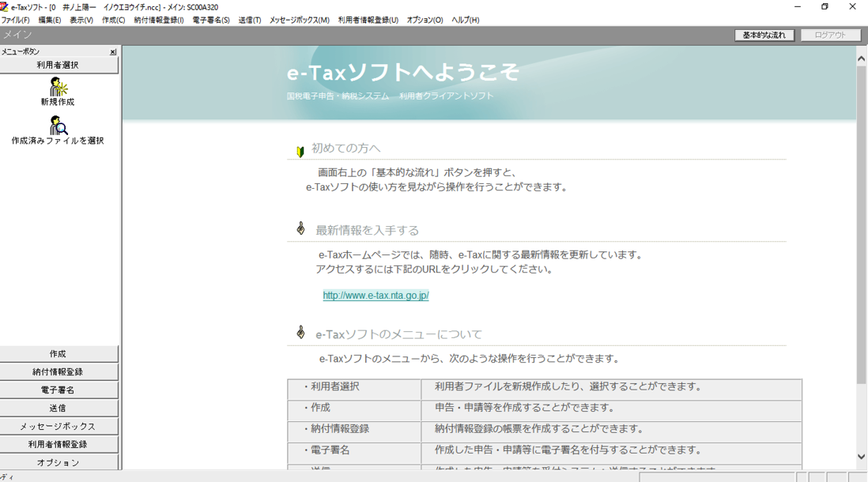Click the 新規作成 user icon
Screen dimensions: 868x482
(x=58, y=86)
